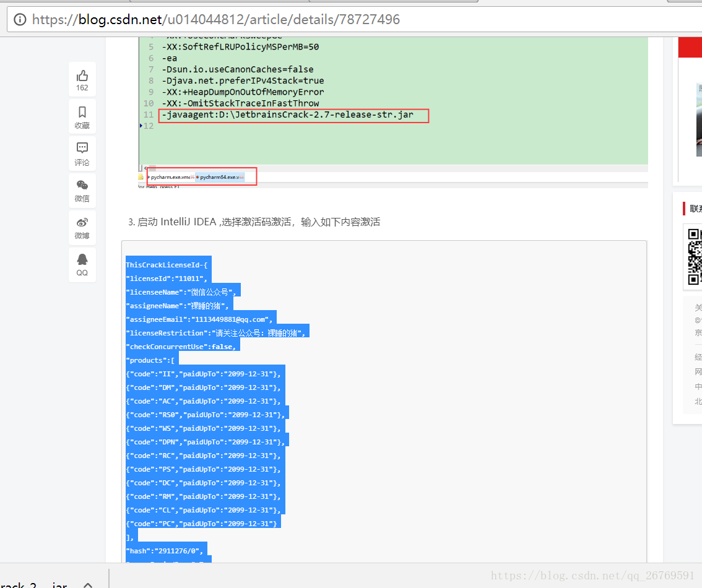The image size is (702, 588).
Task: Click the downloaded jar file in the download bar
Action: coord(33,584)
